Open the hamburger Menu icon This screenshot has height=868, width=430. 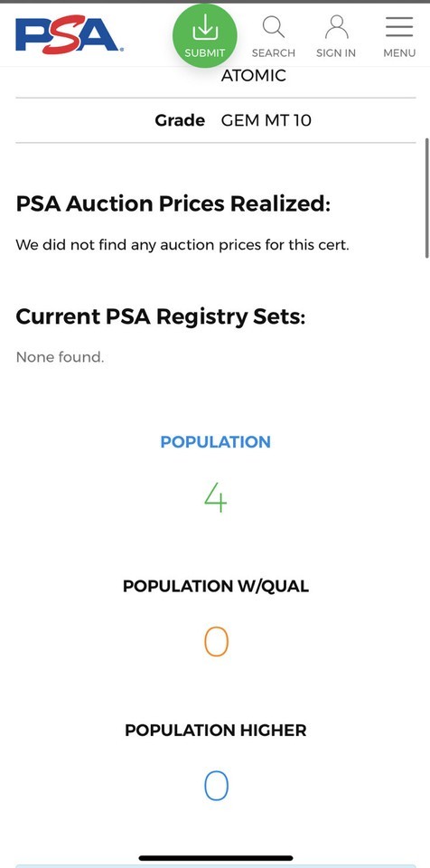399,26
